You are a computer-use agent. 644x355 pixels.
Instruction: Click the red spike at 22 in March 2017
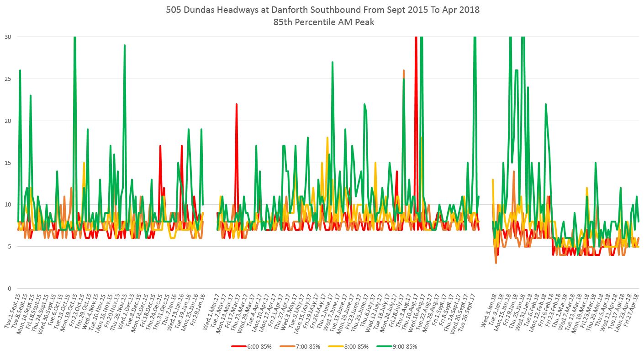236,105
